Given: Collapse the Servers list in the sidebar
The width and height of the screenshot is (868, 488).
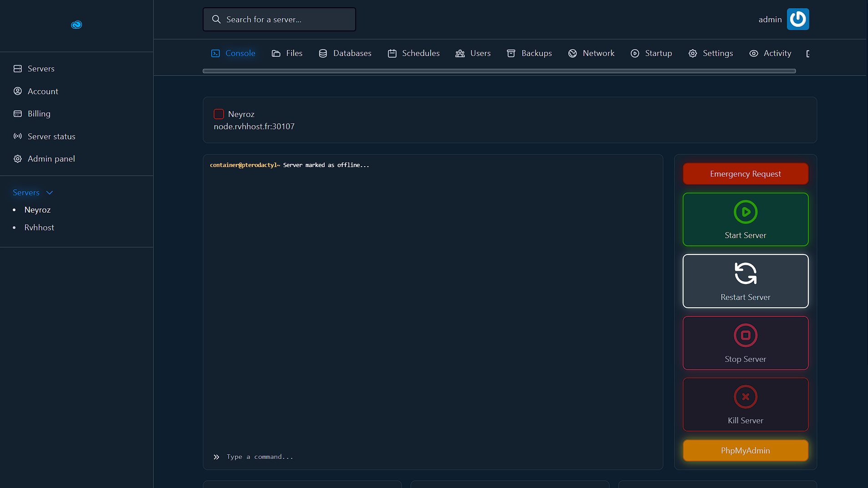Looking at the screenshot, I should (49, 192).
